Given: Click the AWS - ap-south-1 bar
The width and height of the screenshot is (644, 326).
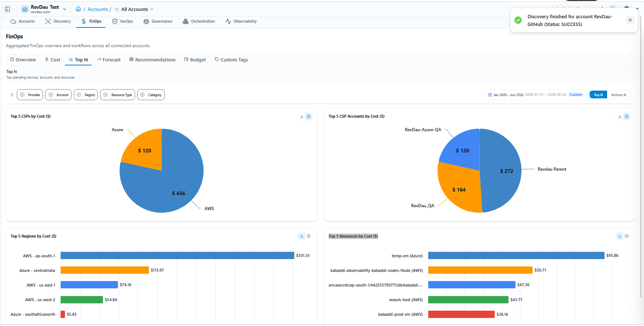Looking at the screenshot, I should click(177, 256).
